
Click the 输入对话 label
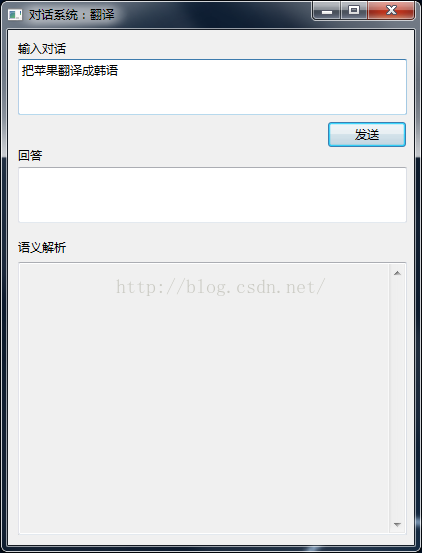pyautogui.click(x=42, y=49)
